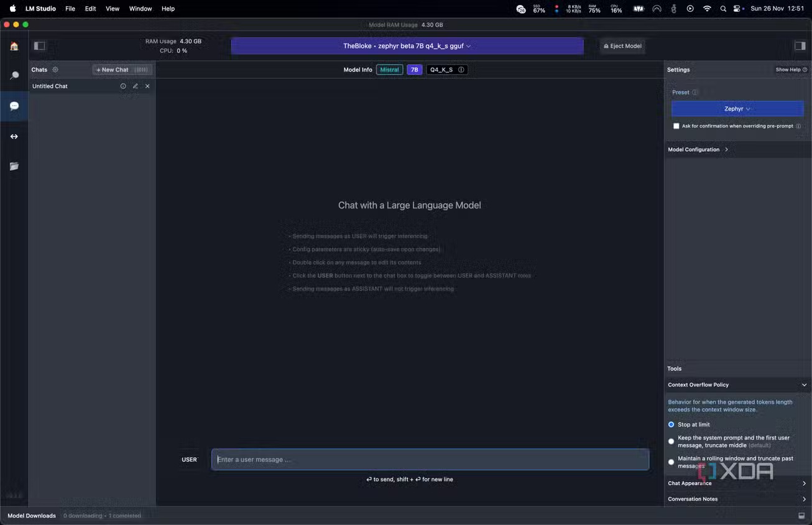The width and height of the screenshot is (812, 525).
Task: Toggle the right settings panel icon
Action: click(x=800, y=45)
